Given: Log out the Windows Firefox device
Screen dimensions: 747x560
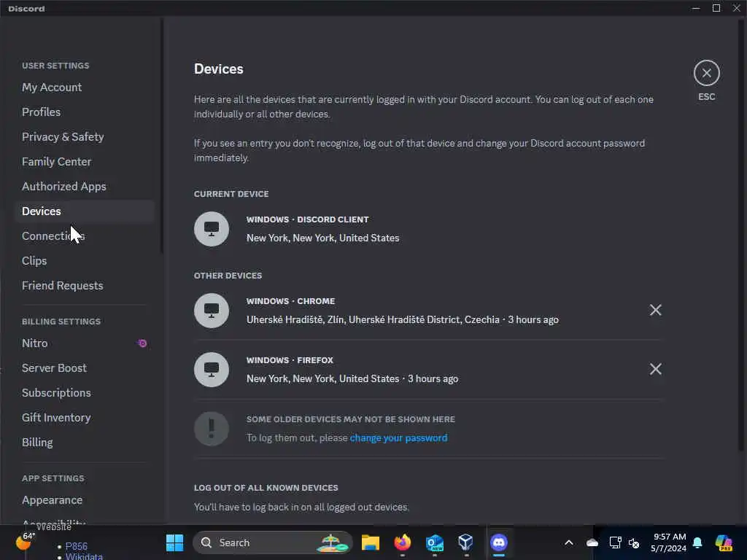Looking at the screenshot, I should point(656,369).
